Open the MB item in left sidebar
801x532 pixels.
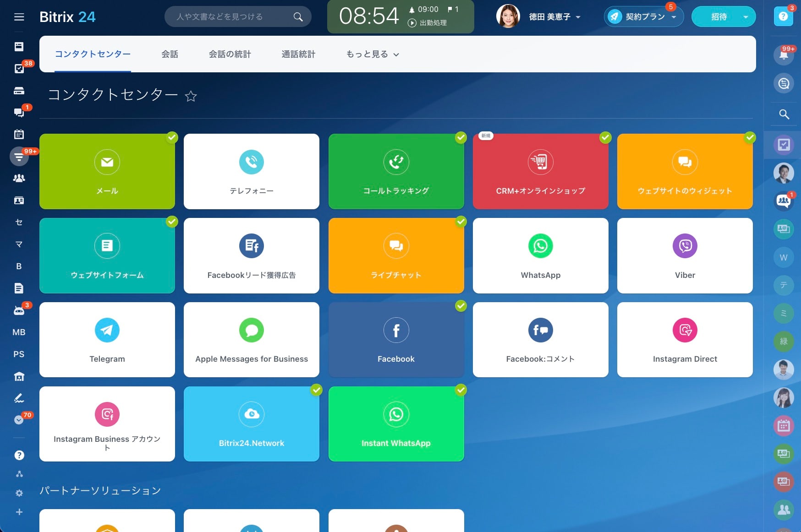(19, 332)
